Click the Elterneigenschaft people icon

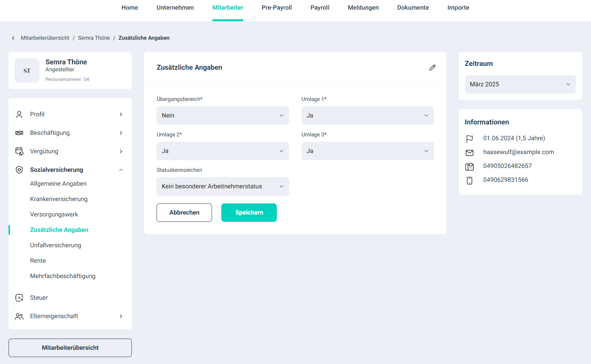19,316
